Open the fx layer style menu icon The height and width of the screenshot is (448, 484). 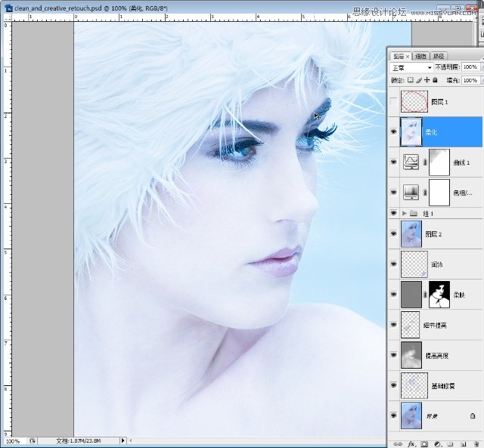pos(411,444)
